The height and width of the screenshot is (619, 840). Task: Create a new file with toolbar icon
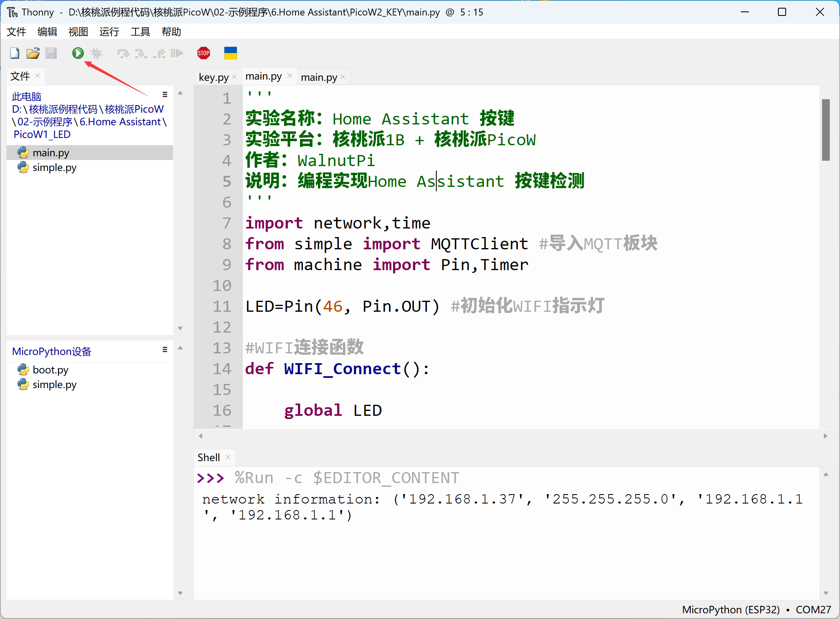(x=15, y=53)
